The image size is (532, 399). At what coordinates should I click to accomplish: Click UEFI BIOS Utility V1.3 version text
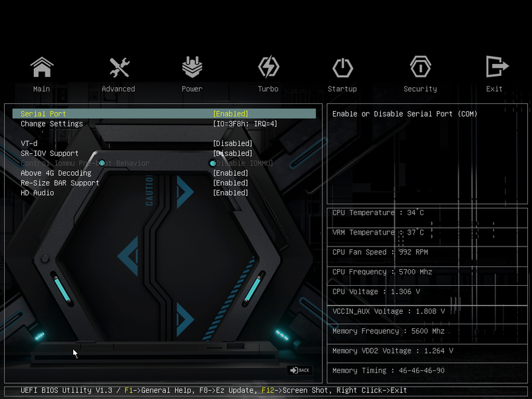click(66, 390)
